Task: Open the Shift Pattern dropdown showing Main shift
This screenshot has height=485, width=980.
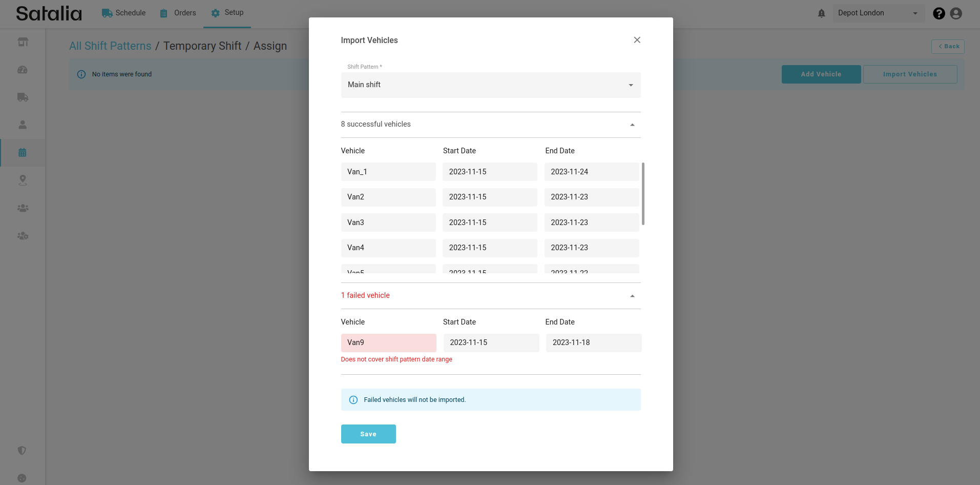Action: pyautogui.click(x=490, y=85)
